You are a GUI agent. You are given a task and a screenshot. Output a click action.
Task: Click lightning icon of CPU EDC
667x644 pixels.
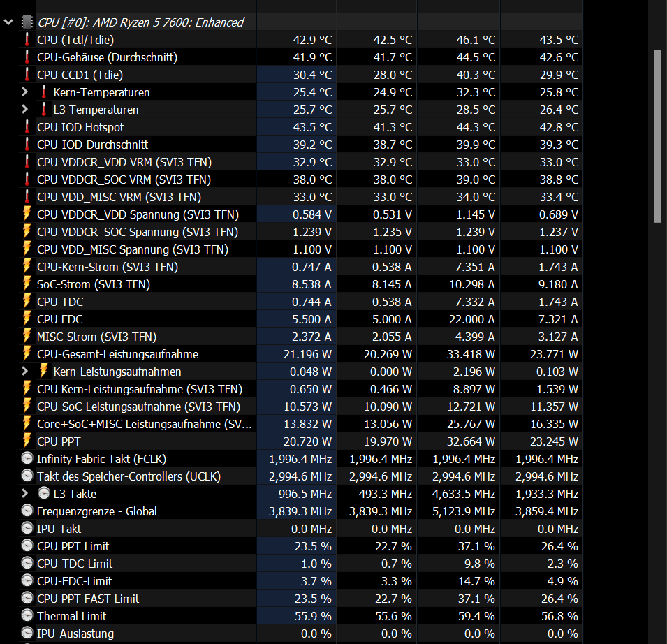pyautogui.click(x=27, y=319)
